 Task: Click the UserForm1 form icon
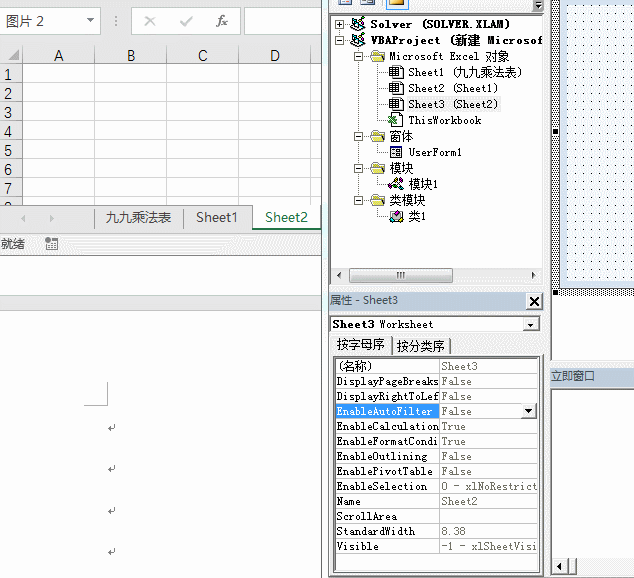pyautogui.click(x=396, y=152)
